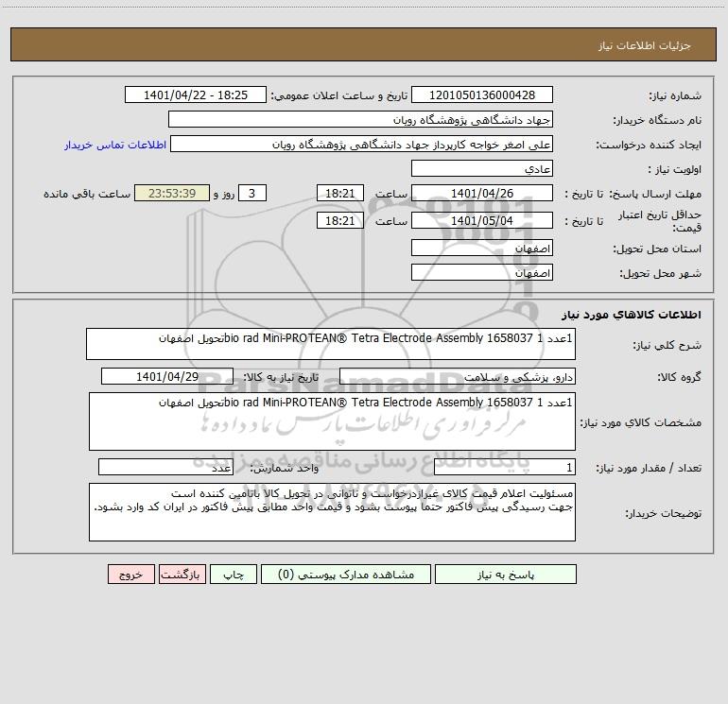The height and width of the screenshot is (704, 728).
Task: Click the شرح کلی نیاز description box
Action: 331,344
